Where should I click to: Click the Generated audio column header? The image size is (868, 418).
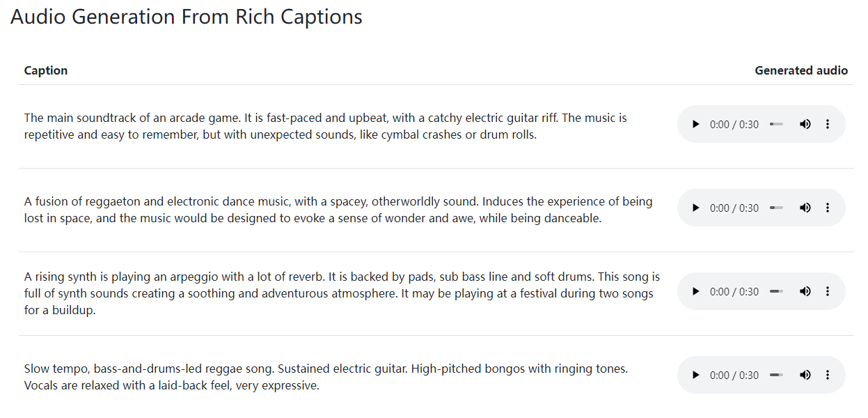801,70
